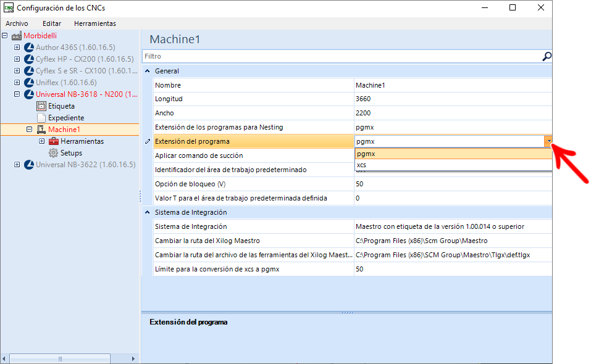Image resolution: width=591 pixels, height=364 pixels.
Task: Expand the Herramientas tree node
Action: pyautogui.click(x=42, y=141)
